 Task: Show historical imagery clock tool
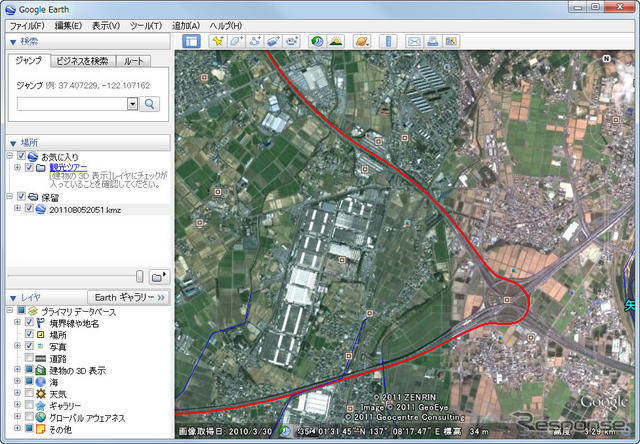[x=317, y=41]
